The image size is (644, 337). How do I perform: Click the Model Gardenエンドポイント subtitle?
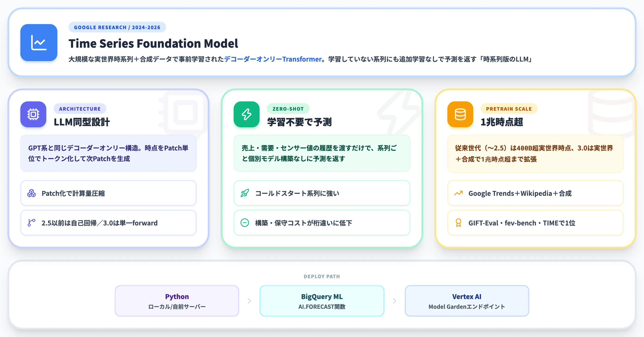(x=467, y=306)
